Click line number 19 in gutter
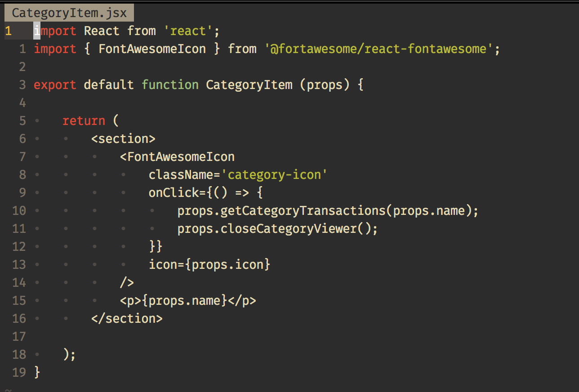The width and height of the screenshot is (579, 392). tap(19, 372)
